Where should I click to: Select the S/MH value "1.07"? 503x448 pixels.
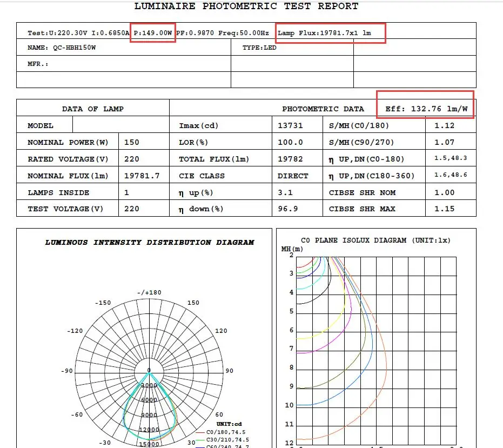coord(444,142)
